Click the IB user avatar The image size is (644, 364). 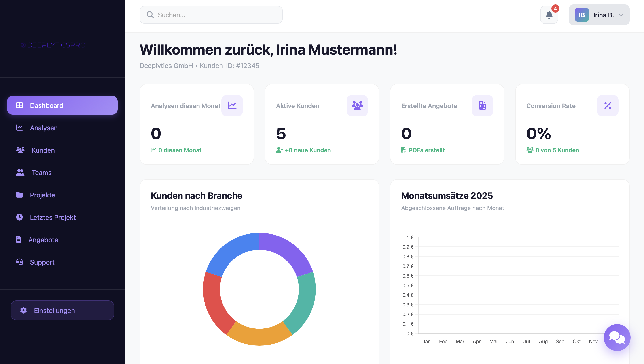[581, 15]
